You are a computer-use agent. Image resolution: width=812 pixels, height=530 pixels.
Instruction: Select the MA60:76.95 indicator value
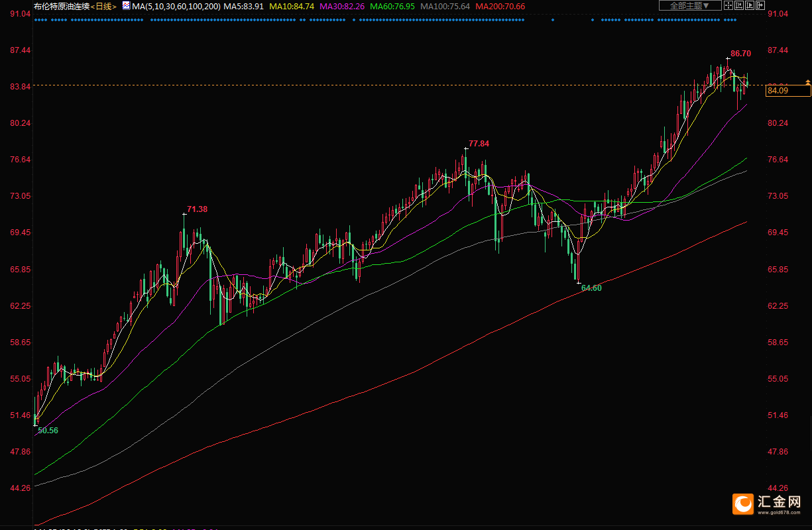tap(392, 6)
